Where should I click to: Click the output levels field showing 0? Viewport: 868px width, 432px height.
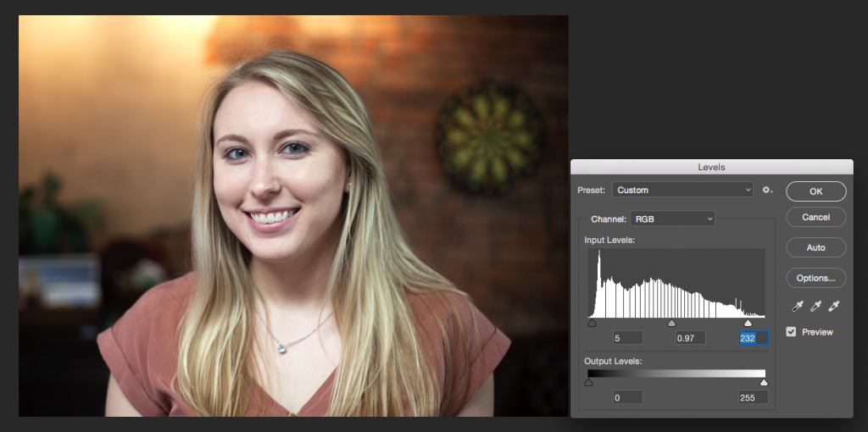click(x=627, y=397)
